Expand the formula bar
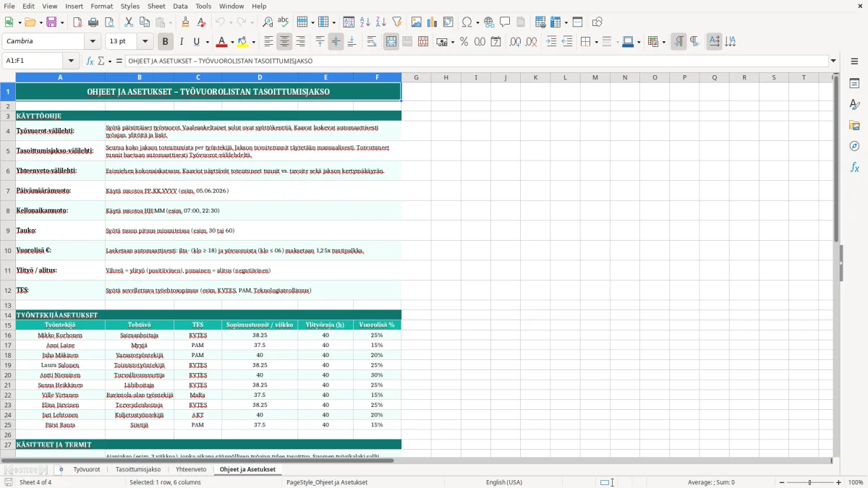Screen dimensions: 868x488 (833, 61)
